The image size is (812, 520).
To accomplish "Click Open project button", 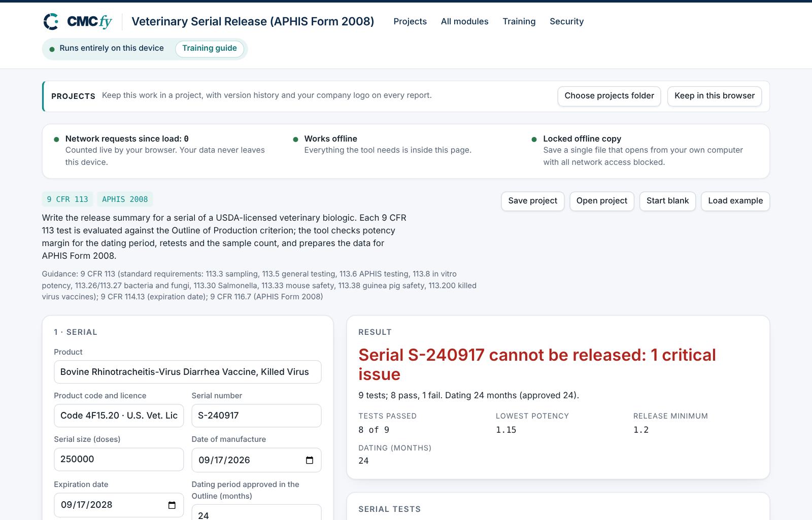I will [601, 201].
